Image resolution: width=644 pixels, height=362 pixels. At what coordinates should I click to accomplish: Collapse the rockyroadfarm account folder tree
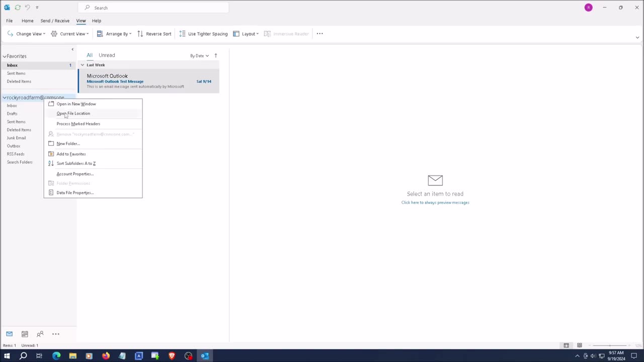(x=5, y=98)
